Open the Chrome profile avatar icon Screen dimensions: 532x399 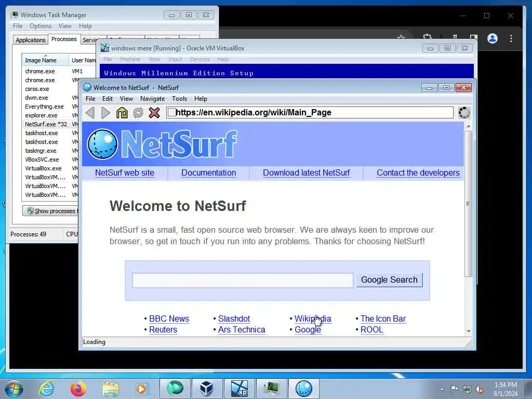pos(493,38)
